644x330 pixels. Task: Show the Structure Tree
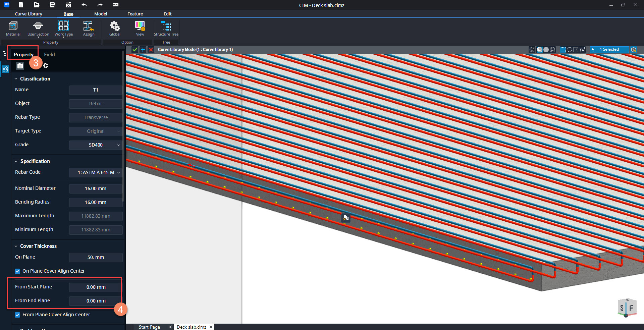pyautogui.click(x=166, y=29)
